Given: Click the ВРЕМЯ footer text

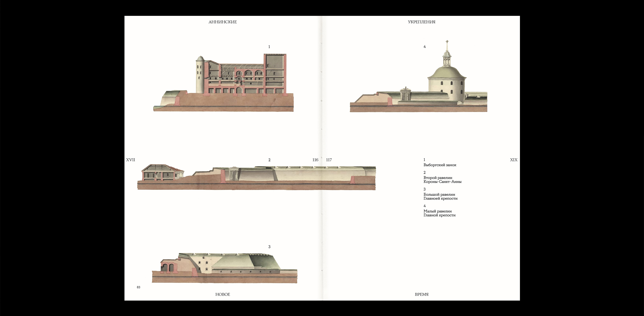Looking at the screenshot, I should coord(422,294).
